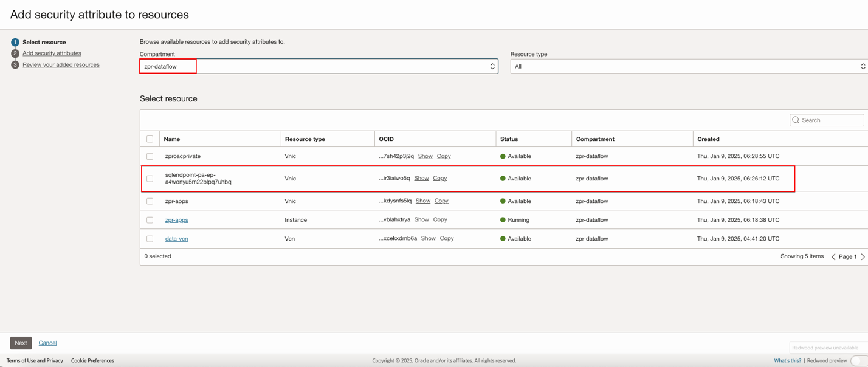Check the select-all checkbox in table header
Image resolution: width=868 pixels, height=367 pixels.
pyautogui.click(x=150, y=139)
